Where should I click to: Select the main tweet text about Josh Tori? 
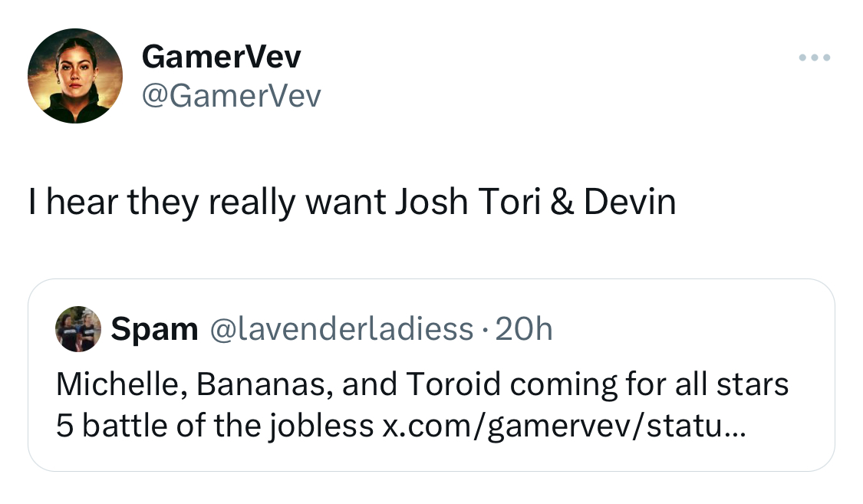[x=352, y=202]
